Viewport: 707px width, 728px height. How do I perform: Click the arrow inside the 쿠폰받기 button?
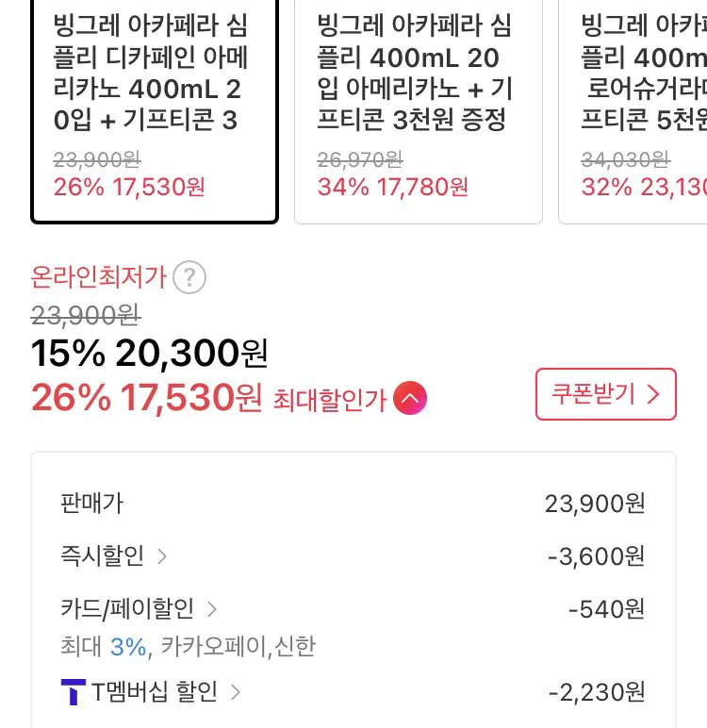coord(653,394)
